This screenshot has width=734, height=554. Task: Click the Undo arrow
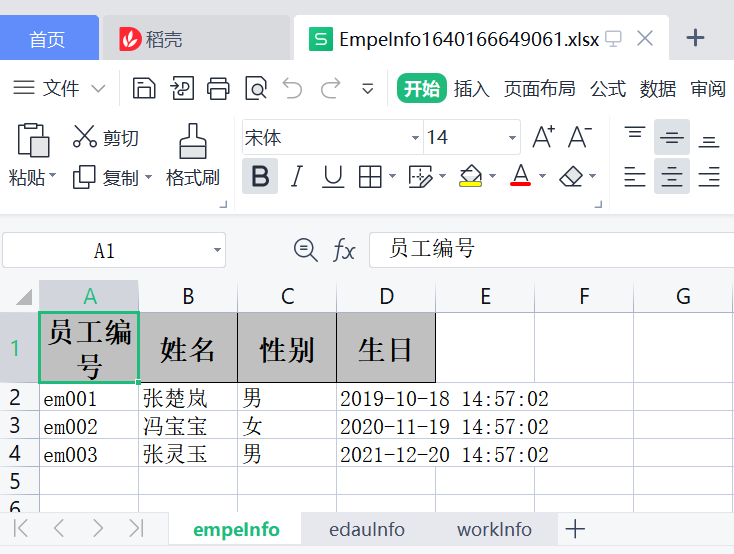(x=292, y=89)
